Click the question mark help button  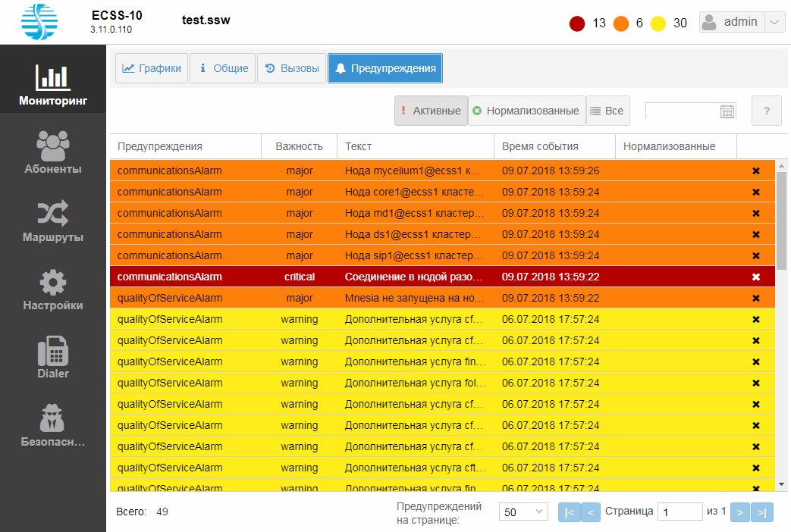(766, 111)
